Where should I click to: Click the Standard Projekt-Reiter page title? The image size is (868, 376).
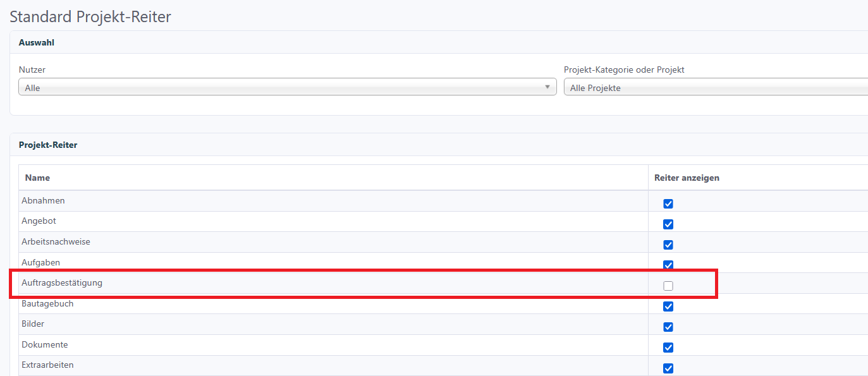pos(90,16)
